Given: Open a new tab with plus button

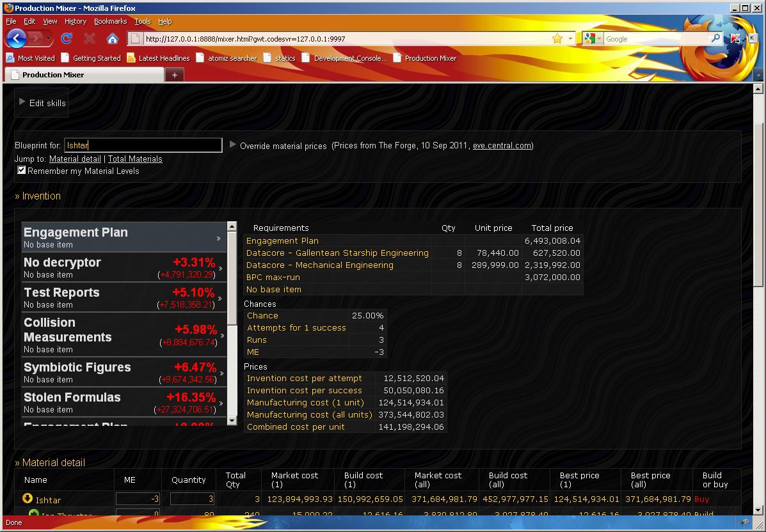Looking at the screenshot, I should pos(175,75).
